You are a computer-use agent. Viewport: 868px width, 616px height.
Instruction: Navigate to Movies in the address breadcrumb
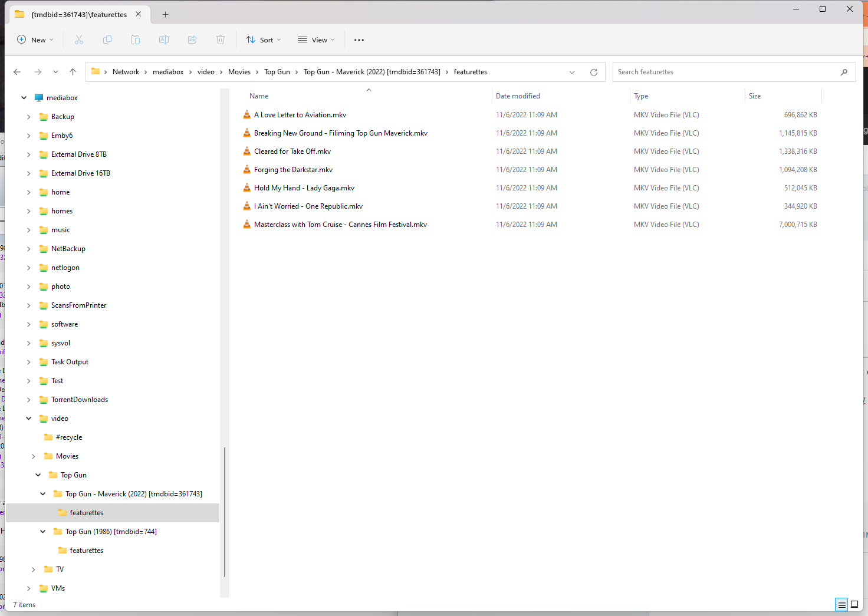coord(239,72)
